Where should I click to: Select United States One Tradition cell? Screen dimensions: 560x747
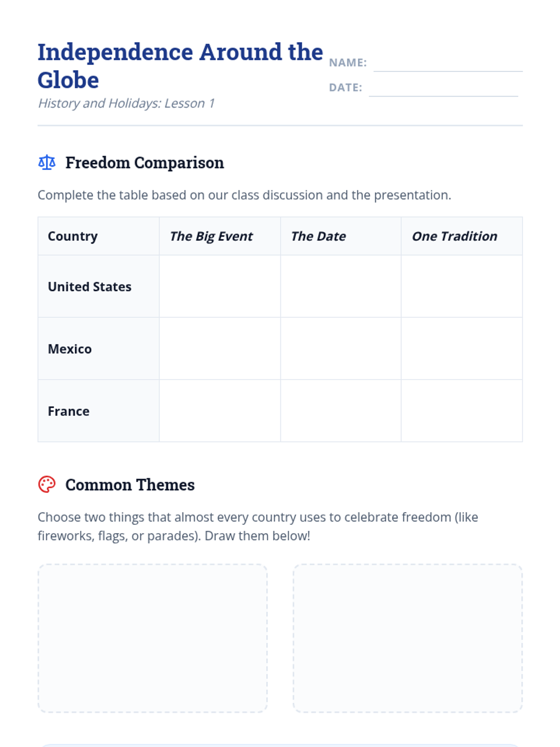click(x=462, y=286)
